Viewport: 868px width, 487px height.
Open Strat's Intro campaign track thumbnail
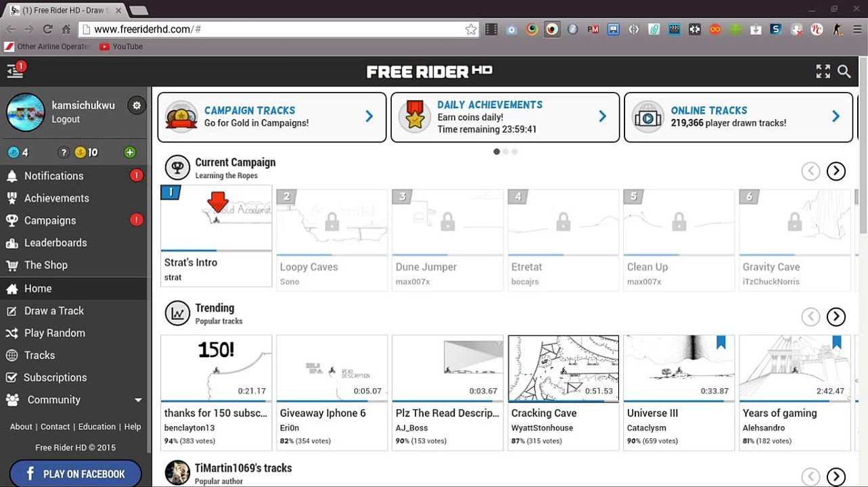(x=216, y=219)
